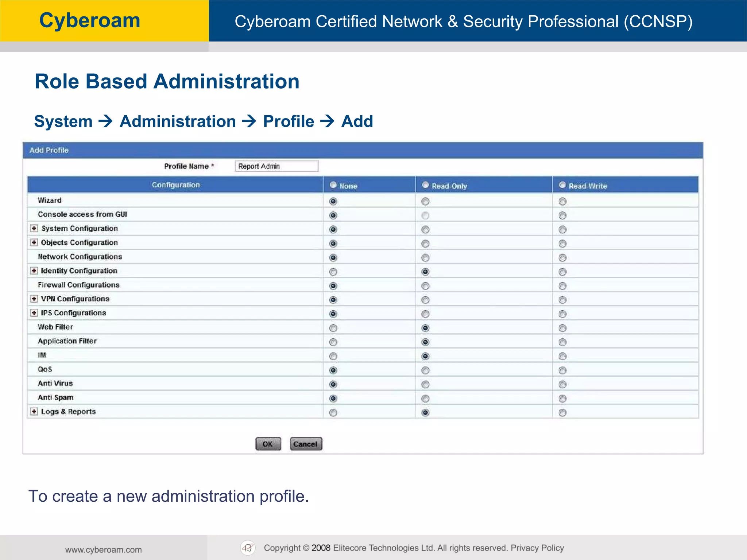747x560 pixels.
Task: Select the Read-Write header radio for all
Action: (562, 185)
